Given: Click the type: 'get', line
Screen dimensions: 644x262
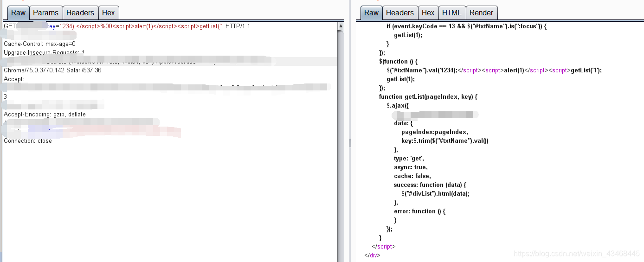Looking at the screenshot, I should (x=409, y=159).
